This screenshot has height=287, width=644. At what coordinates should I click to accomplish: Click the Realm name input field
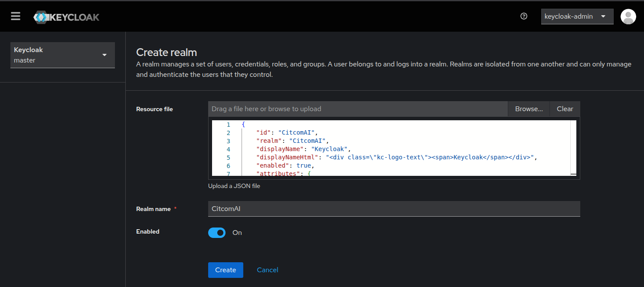click(394, 209)
